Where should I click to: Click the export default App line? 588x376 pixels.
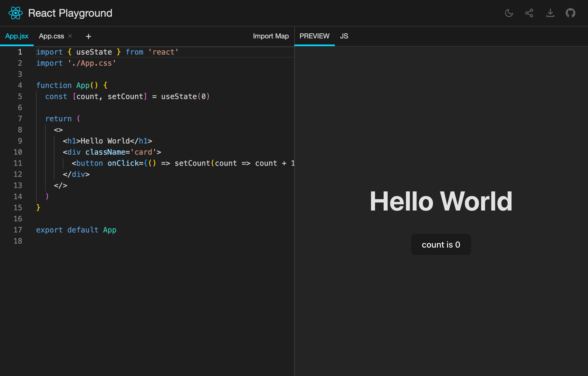pos(76,230)
